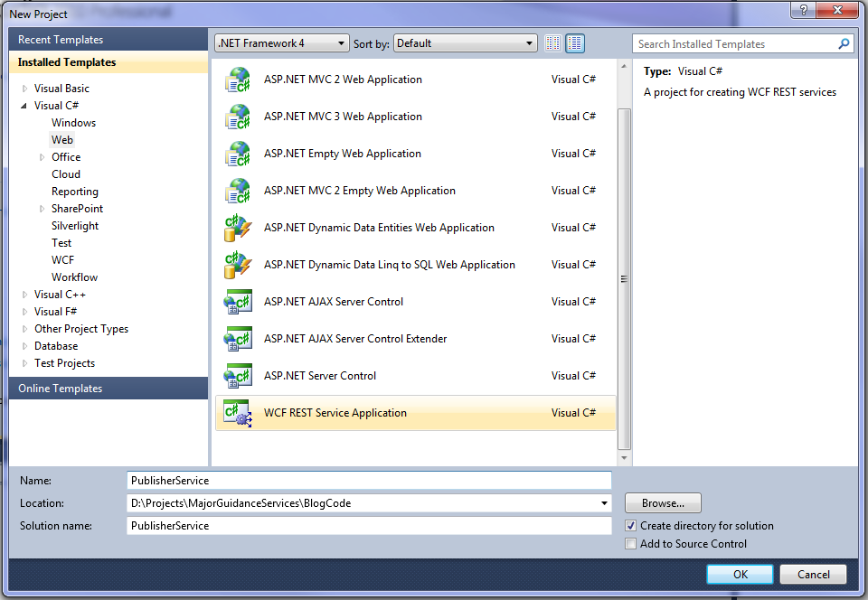
Task: Enable Add to Source Control checkbox
Action: [630, 544]
